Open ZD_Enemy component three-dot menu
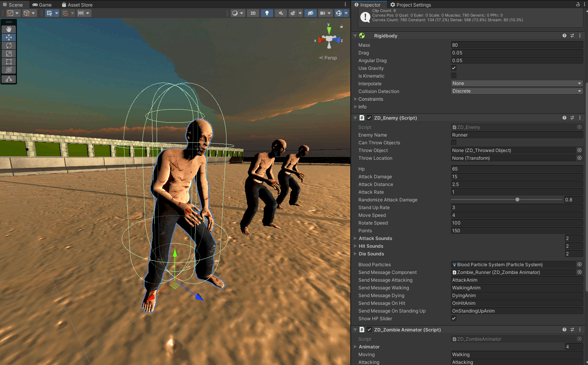Image resolution: width=588 pixels, height=365 pixels. 580,118
